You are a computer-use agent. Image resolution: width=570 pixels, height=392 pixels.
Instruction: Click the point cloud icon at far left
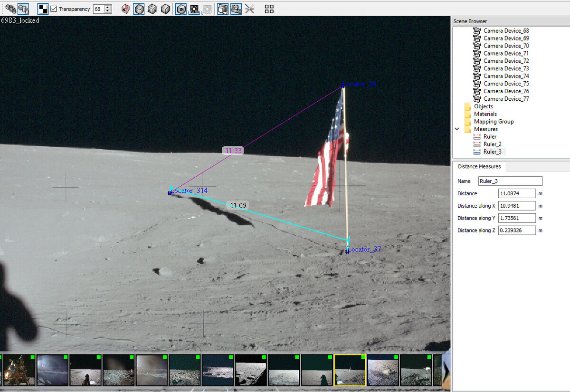coord(10,9)
